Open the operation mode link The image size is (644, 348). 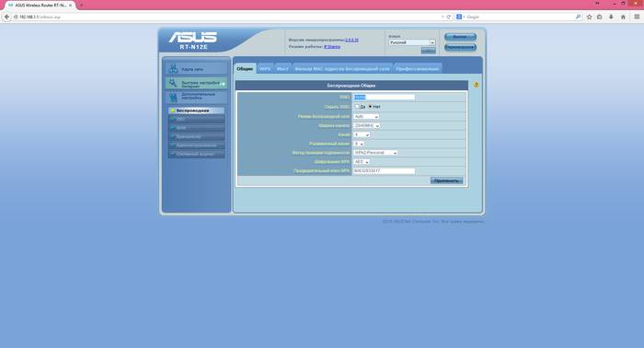[332, 47]
